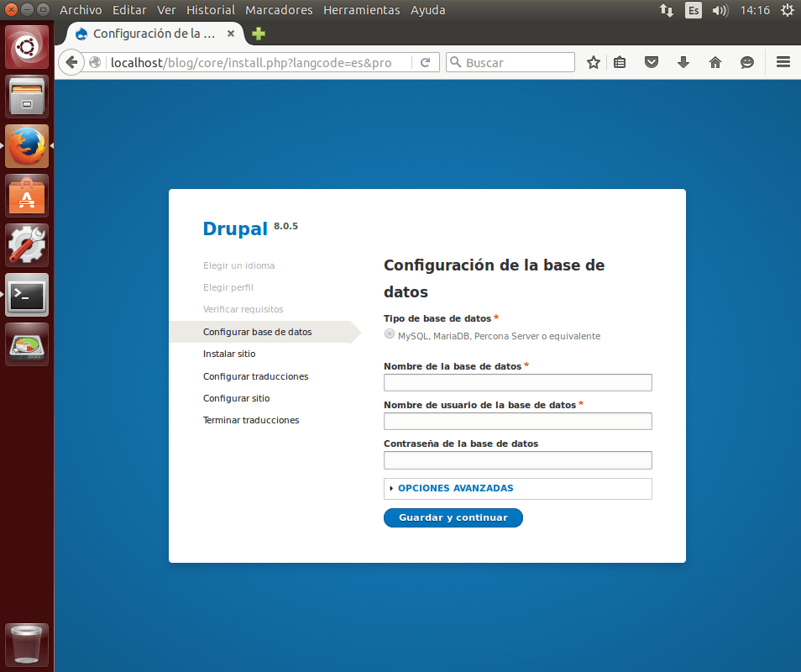801x672 pixels.
Task: Open the Ver menu
Action: (166, 10)
